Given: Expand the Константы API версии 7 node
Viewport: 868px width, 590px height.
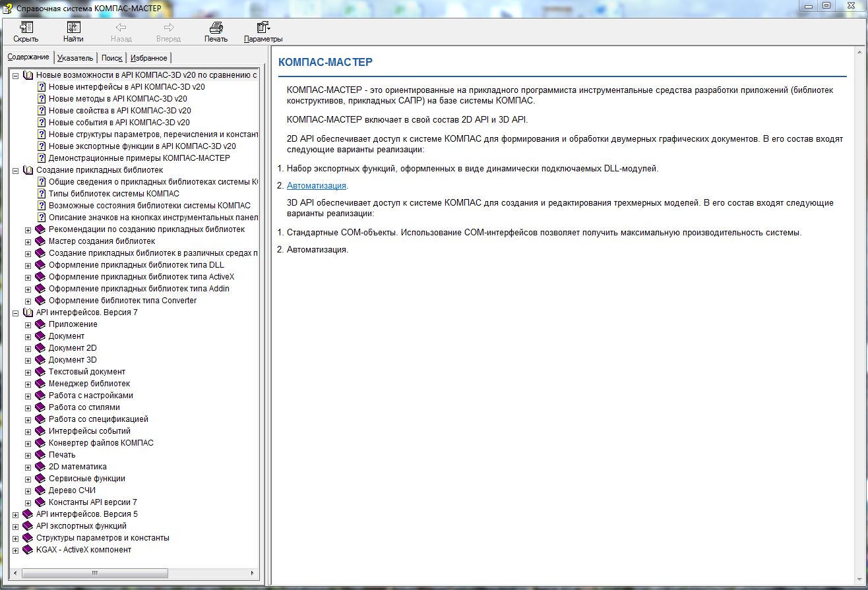Looking at the screenshot, I should pyautogui.click(x=28, y=503).
